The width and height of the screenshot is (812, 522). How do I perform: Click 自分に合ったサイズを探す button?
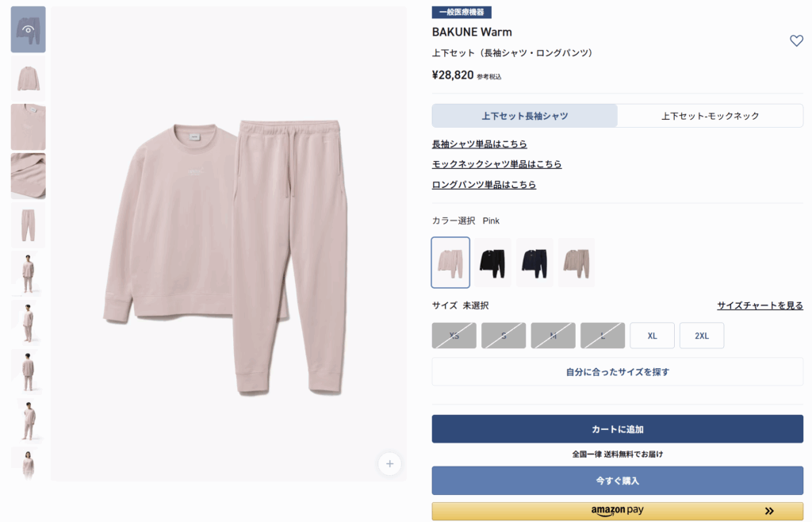tap(617, 372)
